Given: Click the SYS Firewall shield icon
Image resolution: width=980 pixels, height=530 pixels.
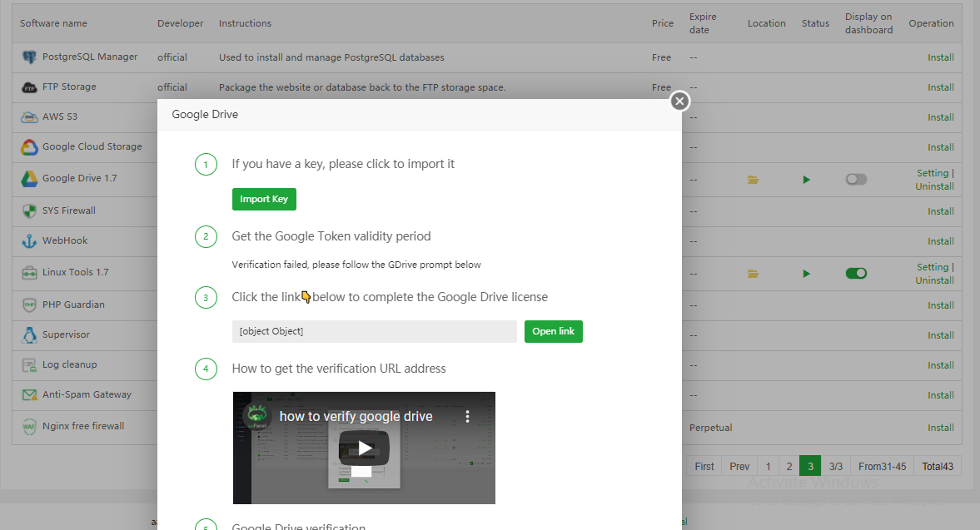Looking at the screenshot, I should (x=29, y=211).
